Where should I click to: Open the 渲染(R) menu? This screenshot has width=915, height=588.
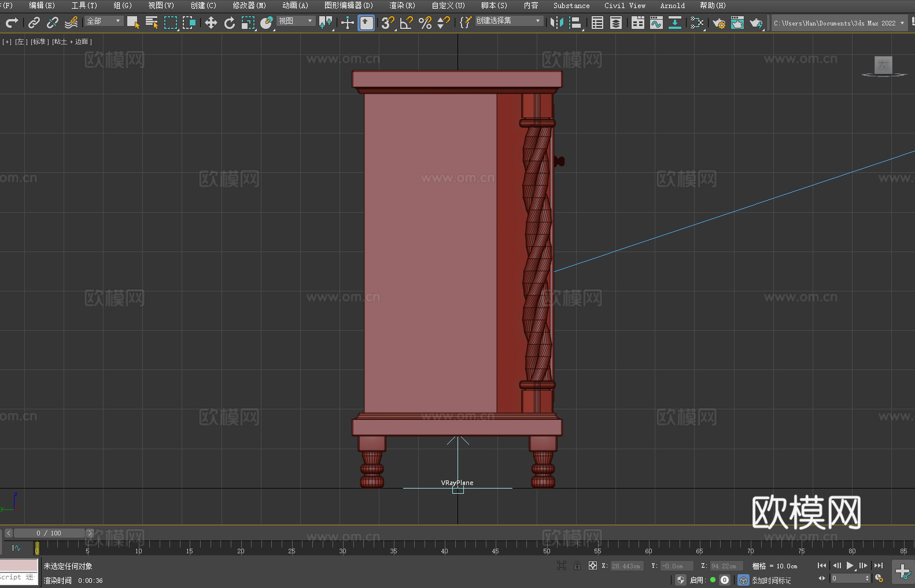[402, 5]
